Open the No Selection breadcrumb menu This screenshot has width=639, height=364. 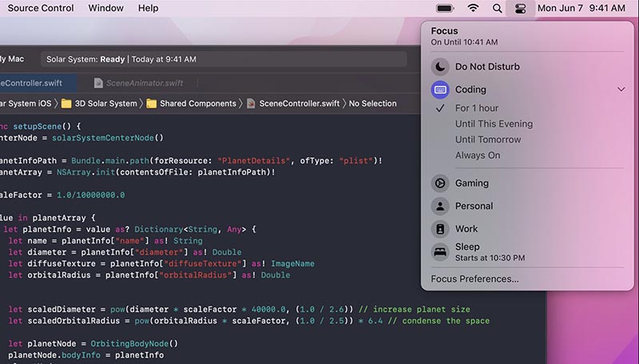(372, 103)
